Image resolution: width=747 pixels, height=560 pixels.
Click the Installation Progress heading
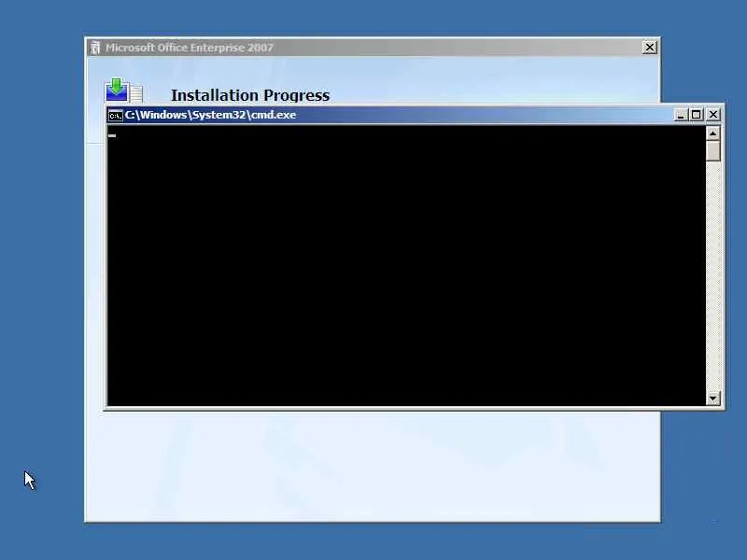coord(250,95)
